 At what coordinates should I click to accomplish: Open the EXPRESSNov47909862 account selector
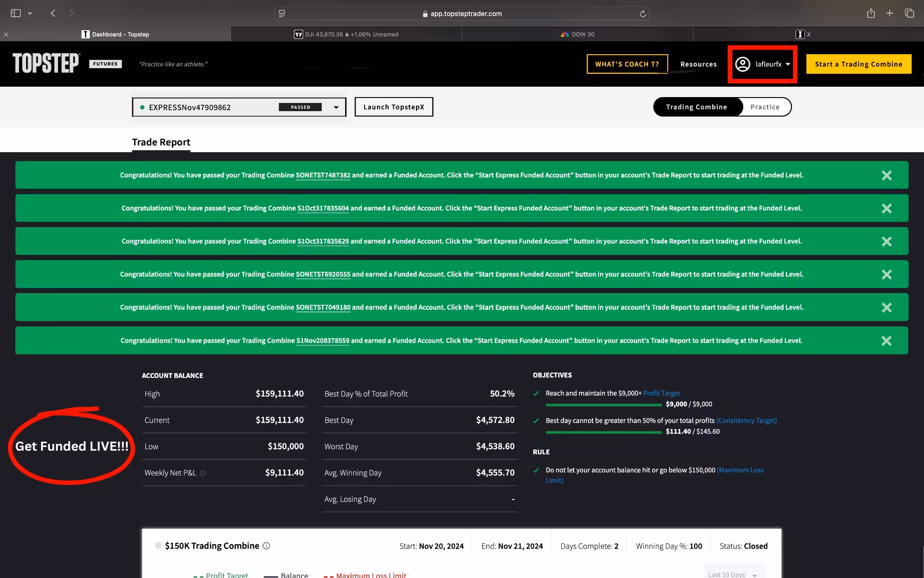(239, 107)
